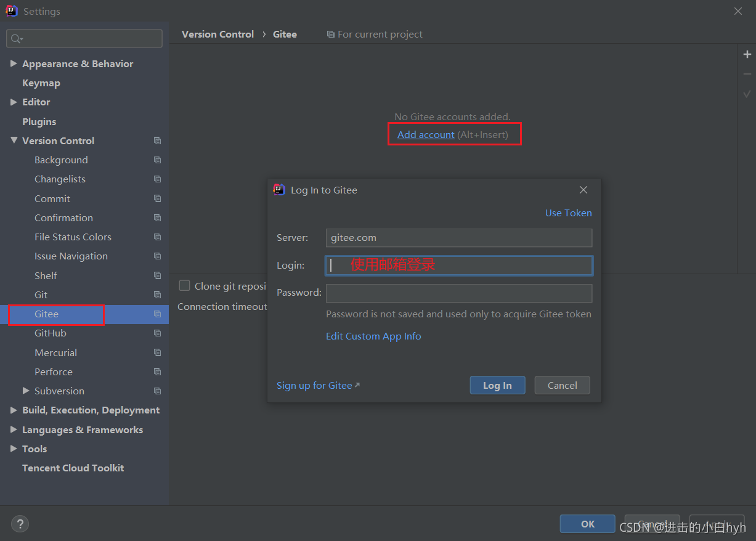
Task: Expand the Subversion node
Action: click(x=26, y=391)
